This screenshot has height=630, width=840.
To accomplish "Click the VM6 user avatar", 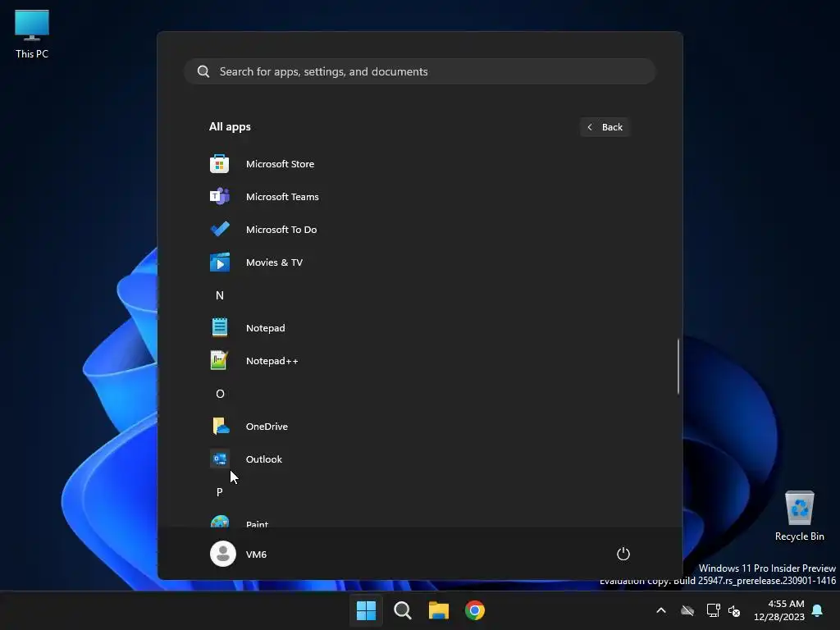I will [223, 554].
